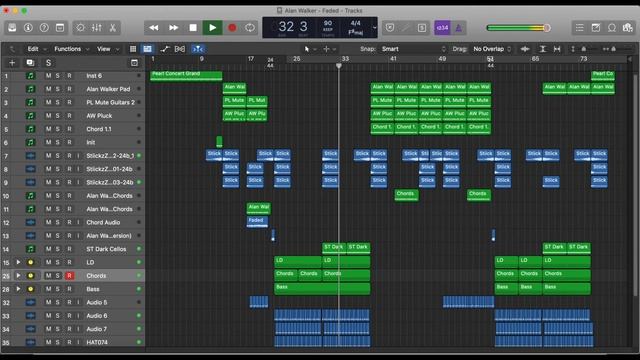Click the red record enable on Chords track
Screen dimensions: 640x360
tap(69, 276)
